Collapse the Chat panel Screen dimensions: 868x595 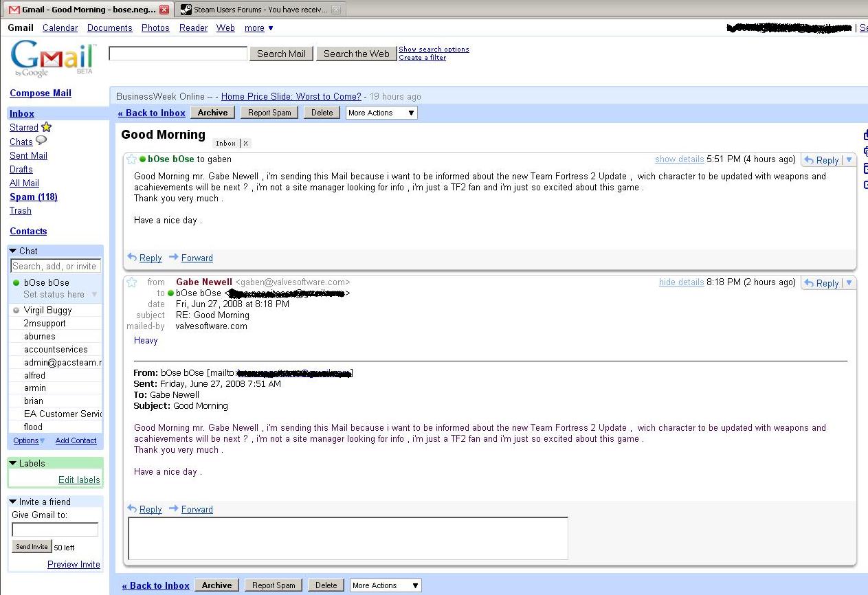tap(13, 251)
